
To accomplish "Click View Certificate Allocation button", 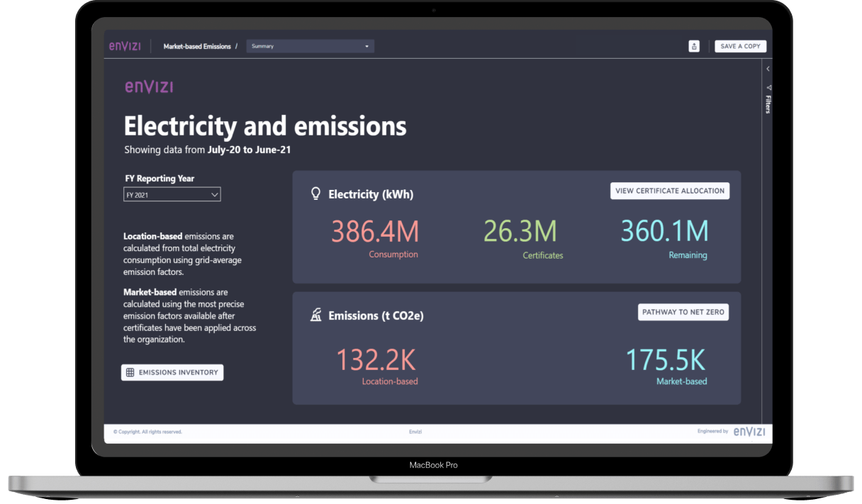I will (669, 191).
